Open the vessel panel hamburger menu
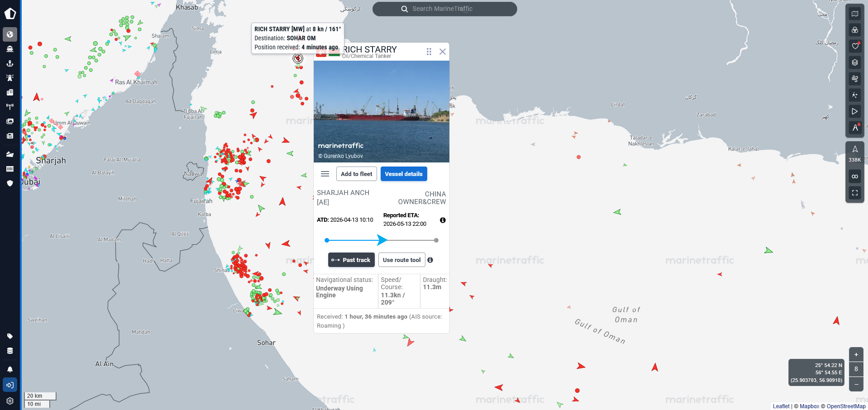The image size is (868, 410). [x=325, y=174]
